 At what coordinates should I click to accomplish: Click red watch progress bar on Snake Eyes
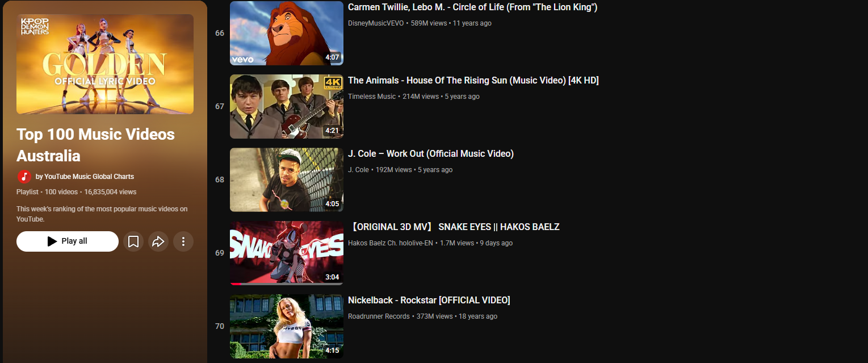(237, 283)
